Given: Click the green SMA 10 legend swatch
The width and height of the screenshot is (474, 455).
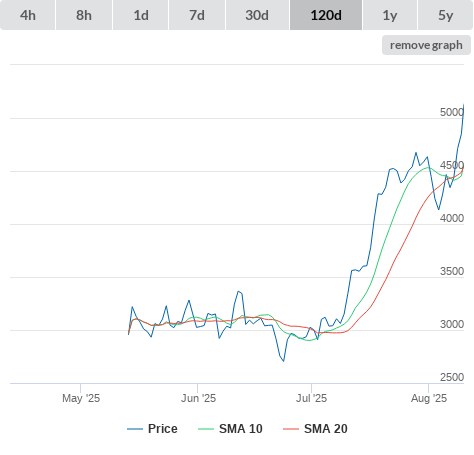Looking at the screenshot, I should point(206,429).
